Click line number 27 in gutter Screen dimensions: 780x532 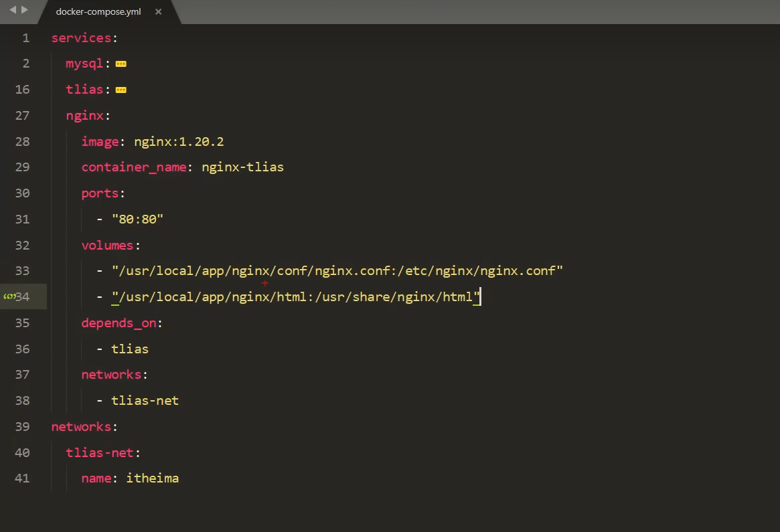click(x=22, y=115)
